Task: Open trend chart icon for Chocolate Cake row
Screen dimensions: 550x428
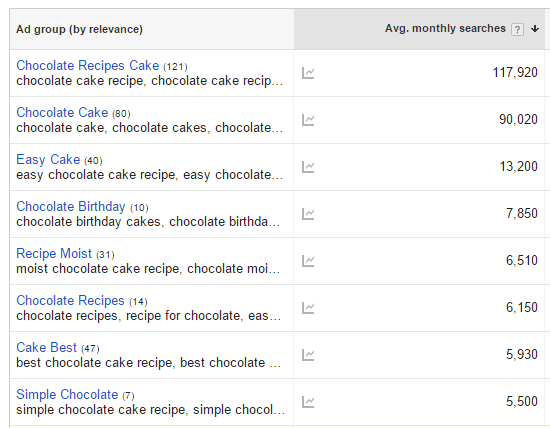Action: (308, 120)
